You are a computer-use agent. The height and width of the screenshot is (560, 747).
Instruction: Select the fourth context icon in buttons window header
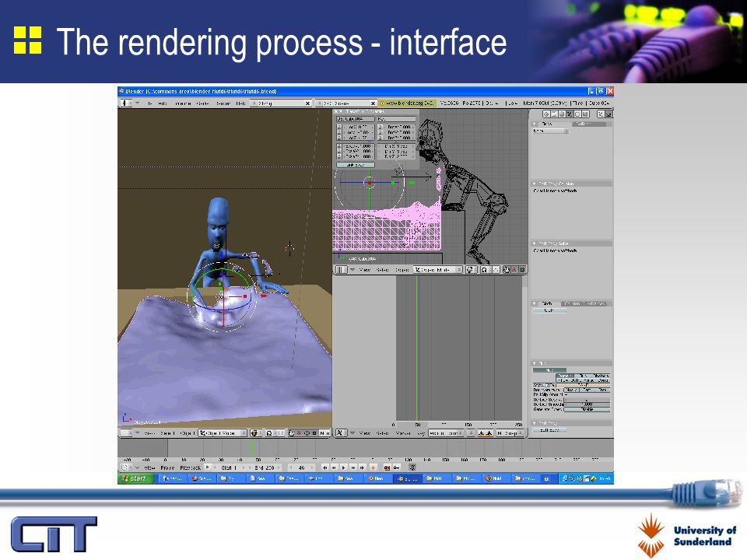(x=570, y=114)
